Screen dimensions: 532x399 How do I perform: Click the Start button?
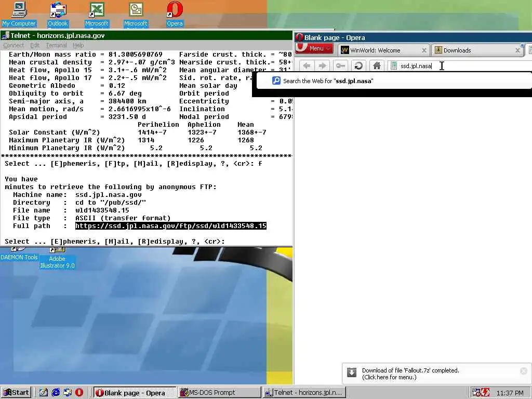tap(16, 393)
